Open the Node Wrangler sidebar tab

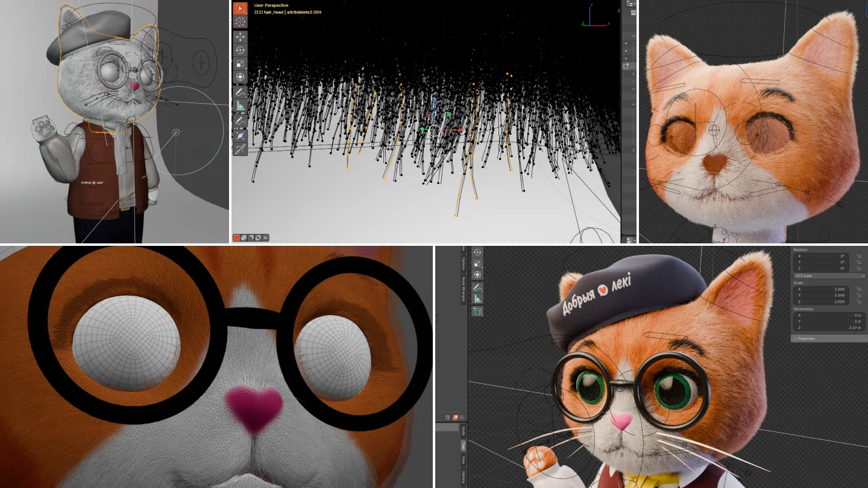[464, 289]
